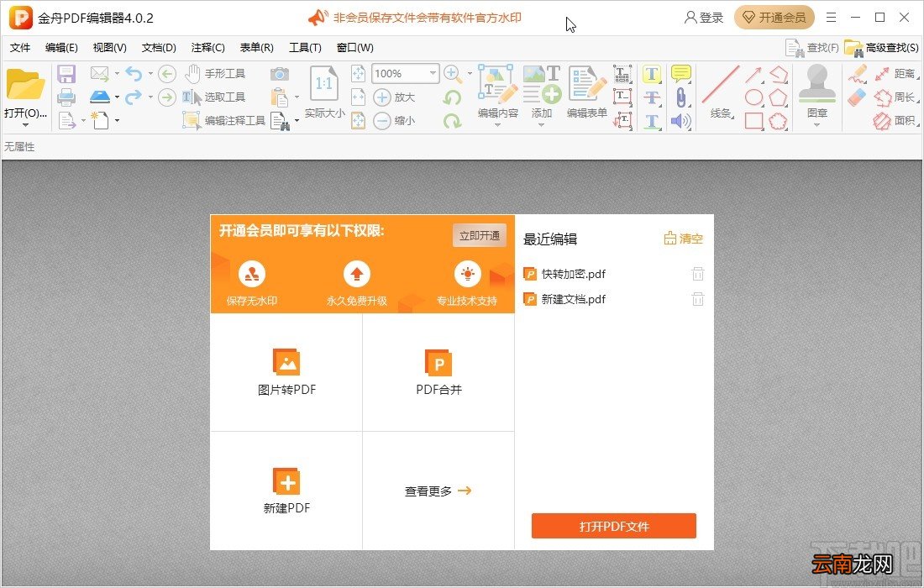Rotate view clockwise green arrow
The width and height of the screenshot is (924, 588).
[x=453, y=121]
